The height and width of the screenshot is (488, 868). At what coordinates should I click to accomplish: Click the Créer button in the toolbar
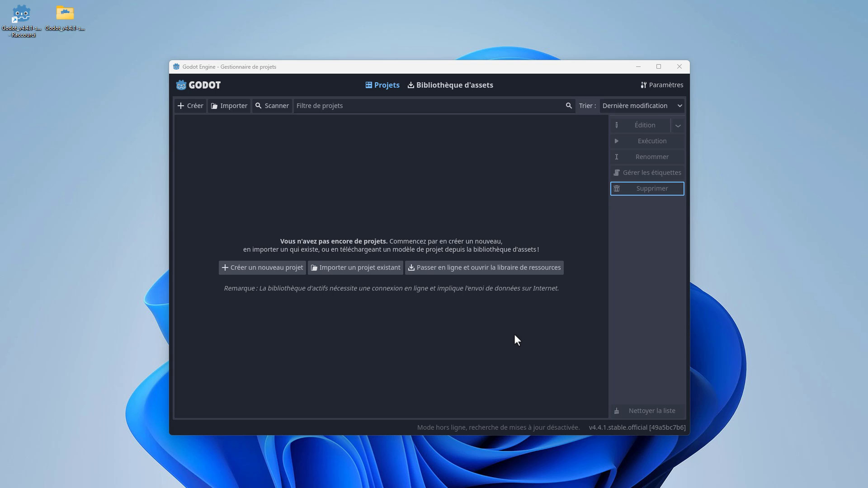tap(190, 106)
